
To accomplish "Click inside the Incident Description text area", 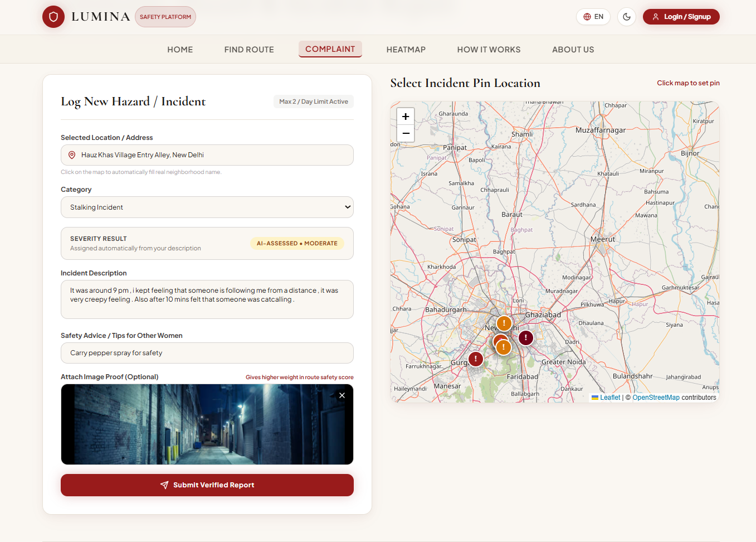I will point(207,299).
